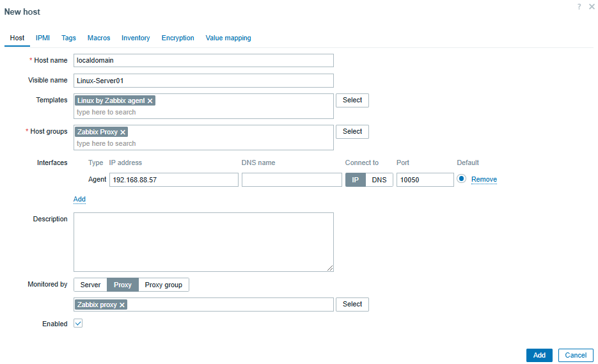Click the Add button to create host
Screen dimensions: 598x364
point(539,355)
